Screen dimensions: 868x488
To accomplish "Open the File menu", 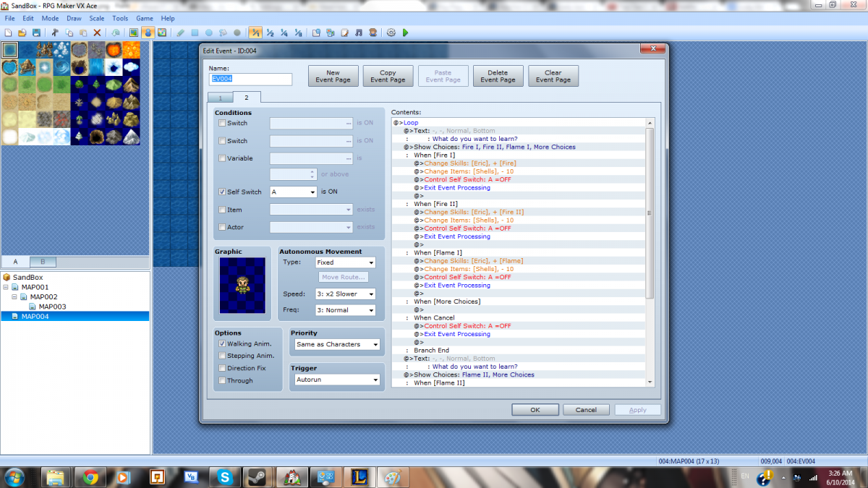I will [10, 18].
